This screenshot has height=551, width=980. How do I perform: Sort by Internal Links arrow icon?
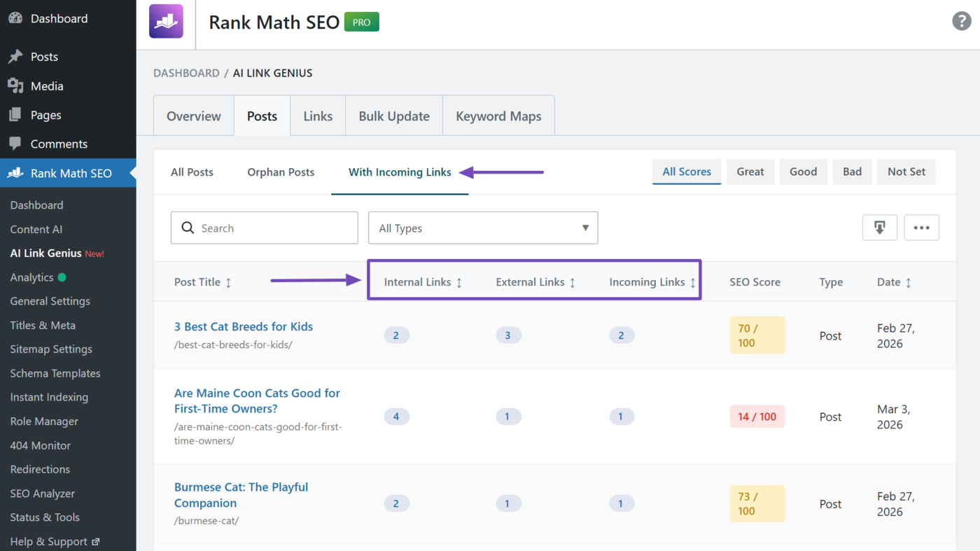coord(459,283)
